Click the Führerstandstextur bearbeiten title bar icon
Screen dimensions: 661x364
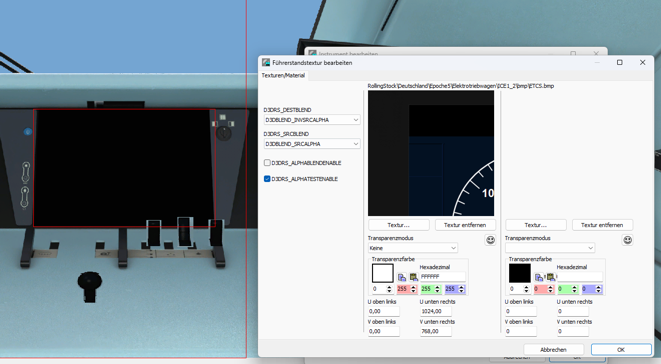point(266,62)
